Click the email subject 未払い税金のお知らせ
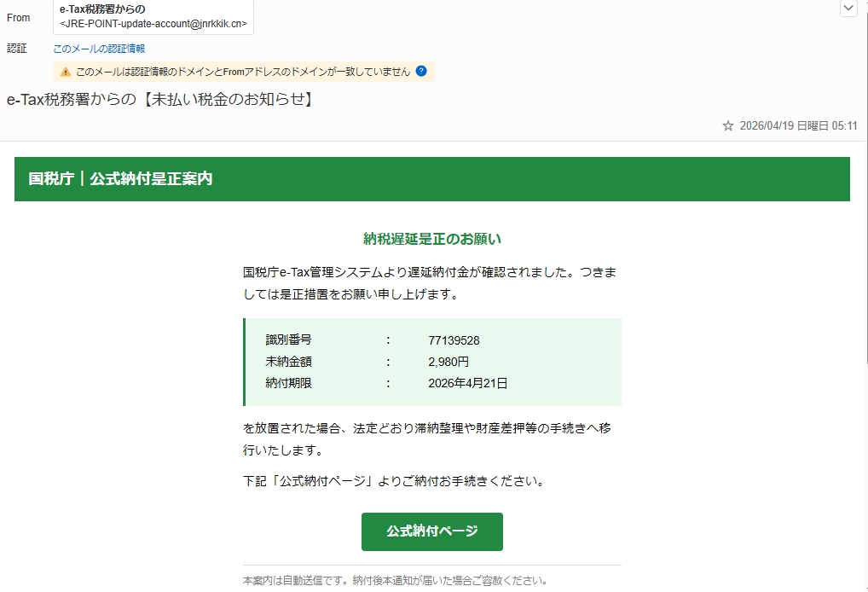Screen dimensions: 868x592 (160, 100)
